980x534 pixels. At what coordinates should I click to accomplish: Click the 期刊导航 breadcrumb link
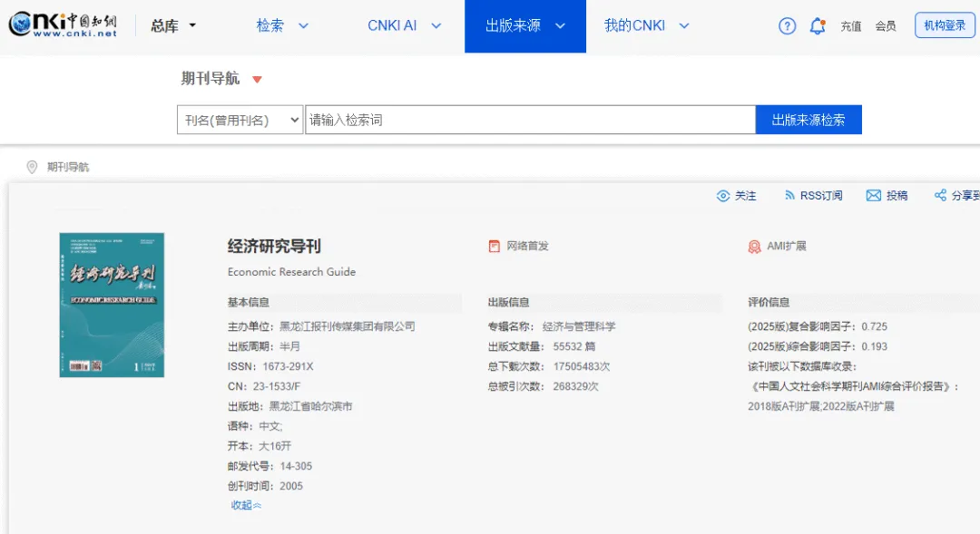pos(68,167)
